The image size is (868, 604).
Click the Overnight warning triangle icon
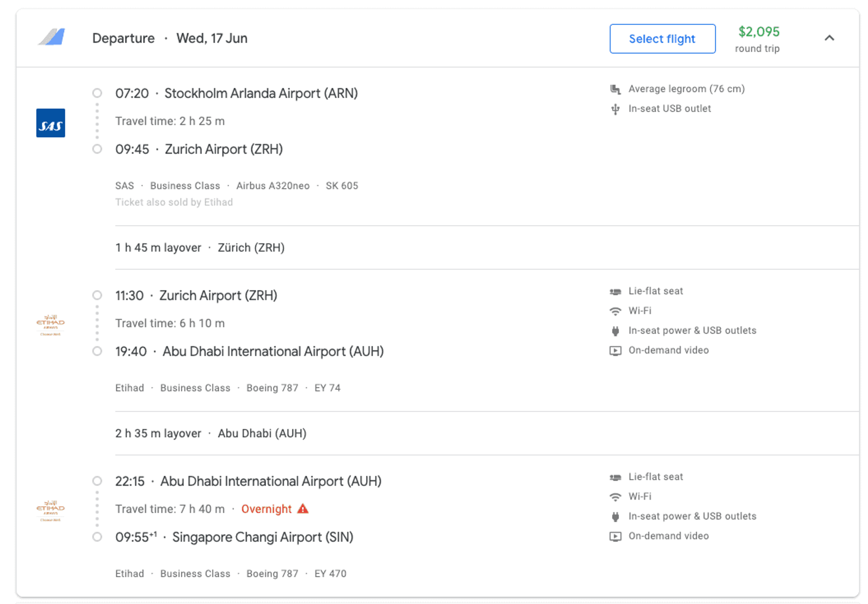pos(302,509)
